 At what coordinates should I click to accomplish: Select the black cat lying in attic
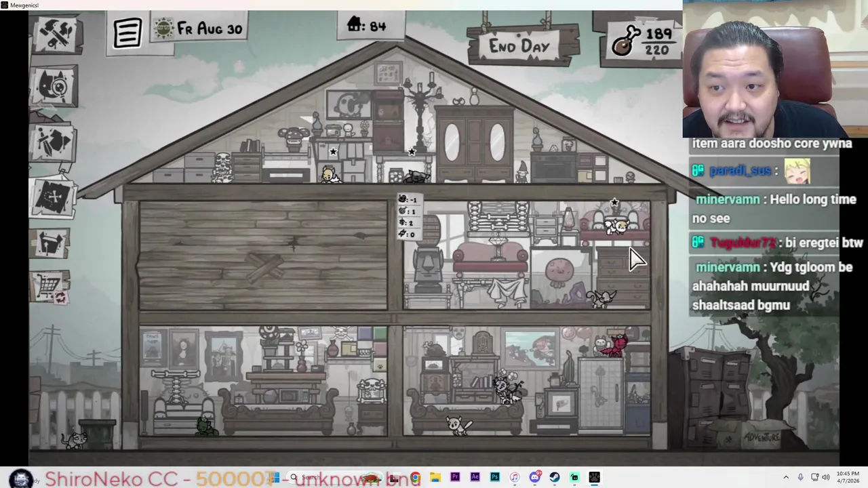tap(417, 177)
